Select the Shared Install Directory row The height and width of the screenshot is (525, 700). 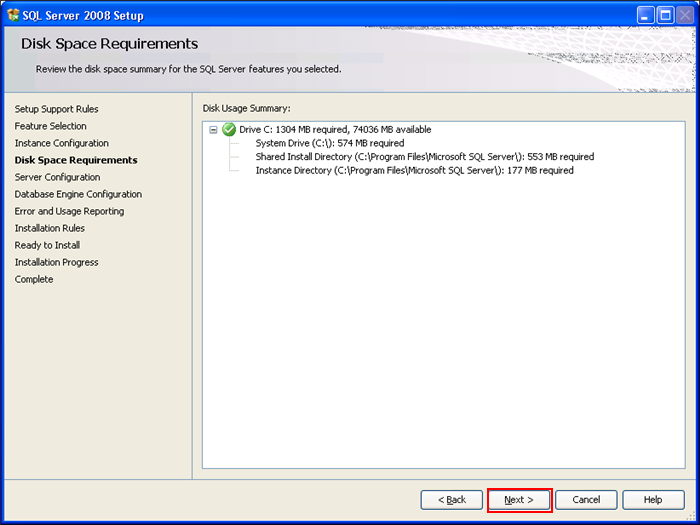(x=425, y=157)
